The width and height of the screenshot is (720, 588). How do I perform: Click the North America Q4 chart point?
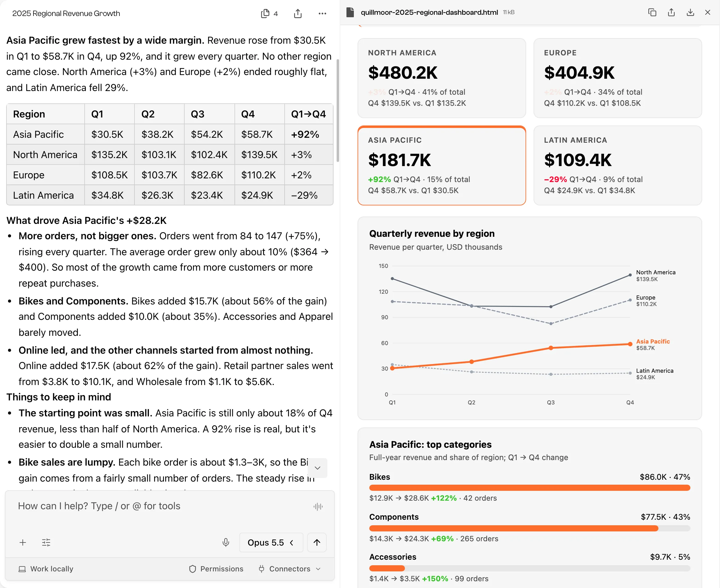coord(630,275)
